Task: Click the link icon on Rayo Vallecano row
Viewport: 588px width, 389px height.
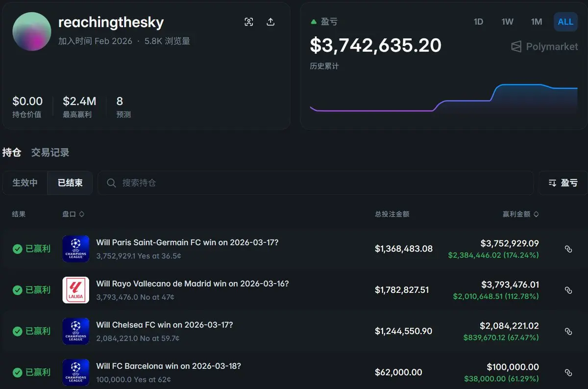Action: (568, 290)
